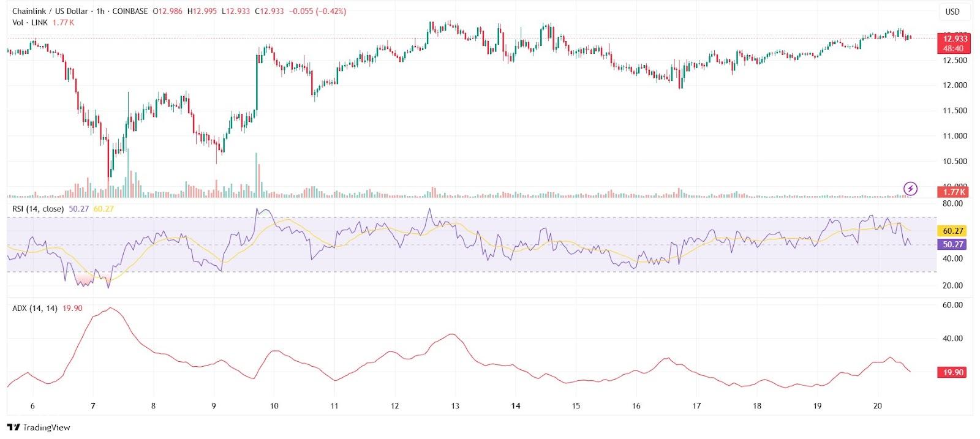This screenshot has width=980, height=439.
Task: Click the 20.00 RSI axis label
Action: click(x=952, y=285)
